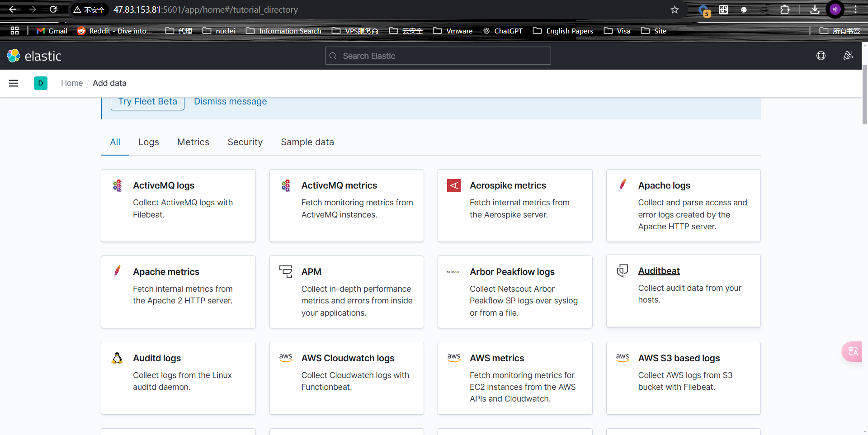Open the Aerospike metrics card title
The height and width of the screenshot is (435, 868).
pyautogui.click(x=508, y=185)
